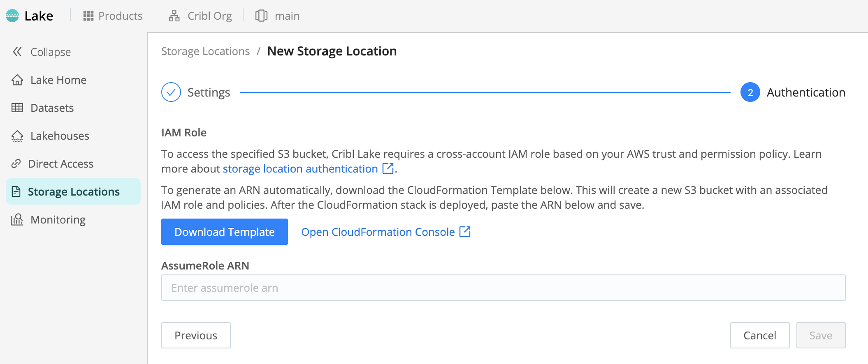The height and width of the screenshot is (364, 868).
Task: Click the Lakehouses icon
Action: pyautogui.click(x=17, y=136)
